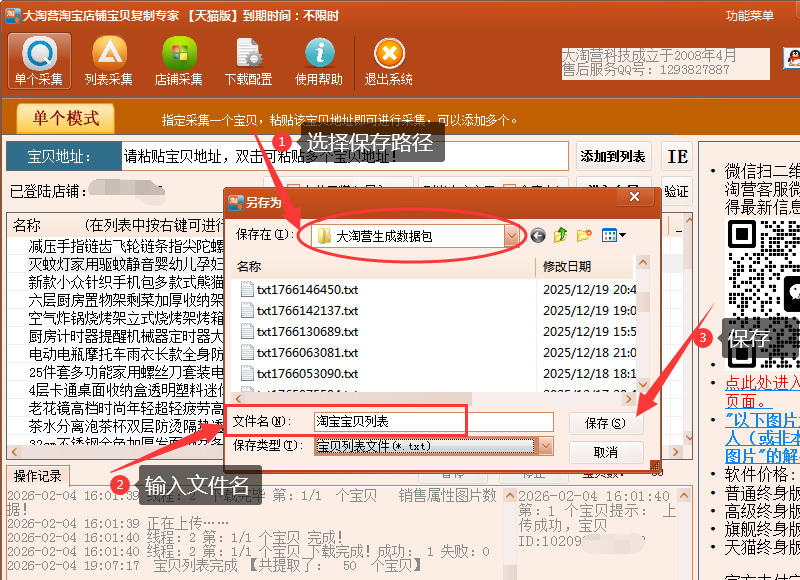Viewport: 800px width, 580px height.
Task: Open the 功能菜单 menu
Action: (750, 16)
